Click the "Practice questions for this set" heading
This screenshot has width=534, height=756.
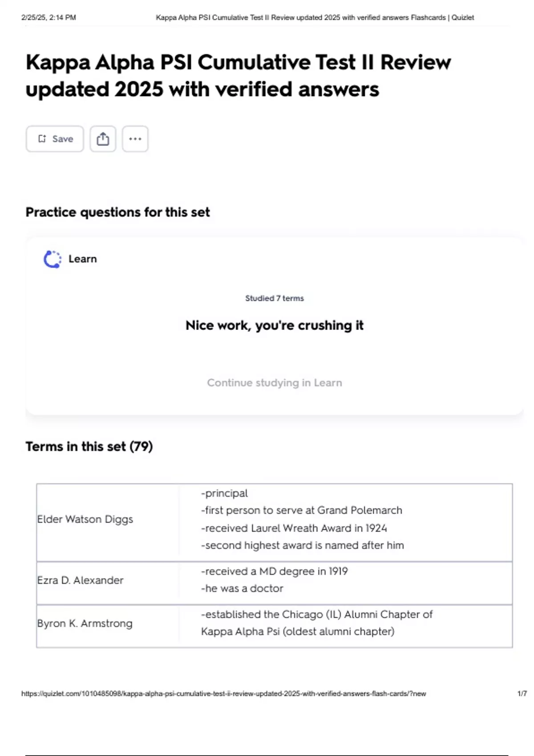coord(117,212)
